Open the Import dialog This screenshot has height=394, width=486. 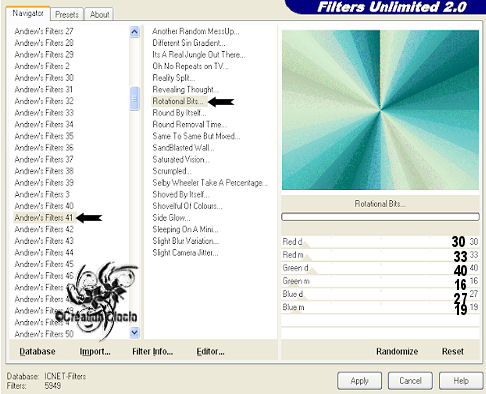(95, 351)
